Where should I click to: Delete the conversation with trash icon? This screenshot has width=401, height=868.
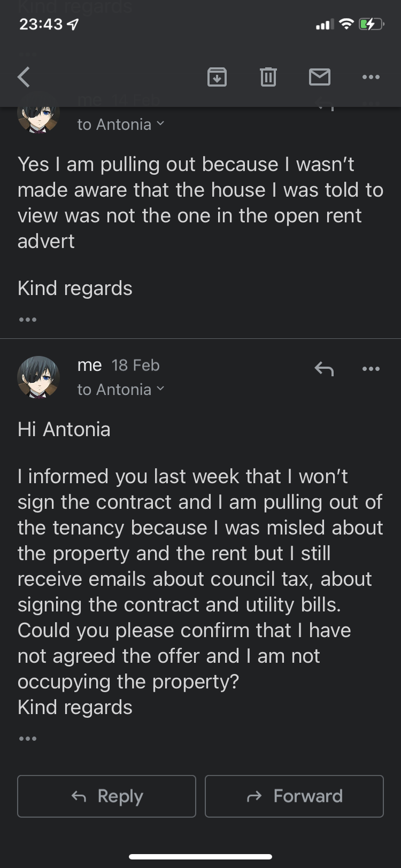tap(268, 77)
